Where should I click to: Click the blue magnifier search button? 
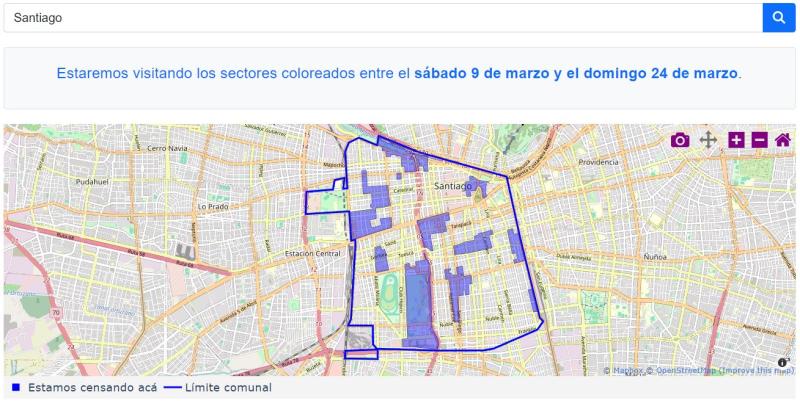[779, 18]
